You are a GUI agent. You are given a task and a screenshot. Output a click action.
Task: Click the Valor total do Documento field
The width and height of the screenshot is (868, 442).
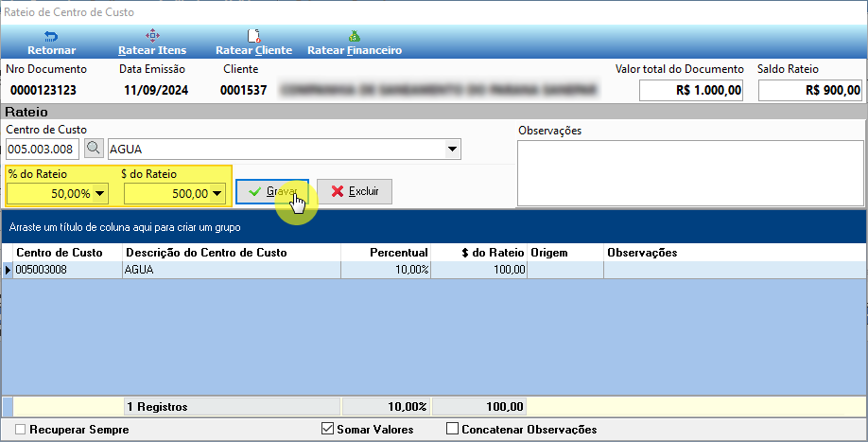coord(691,90)
